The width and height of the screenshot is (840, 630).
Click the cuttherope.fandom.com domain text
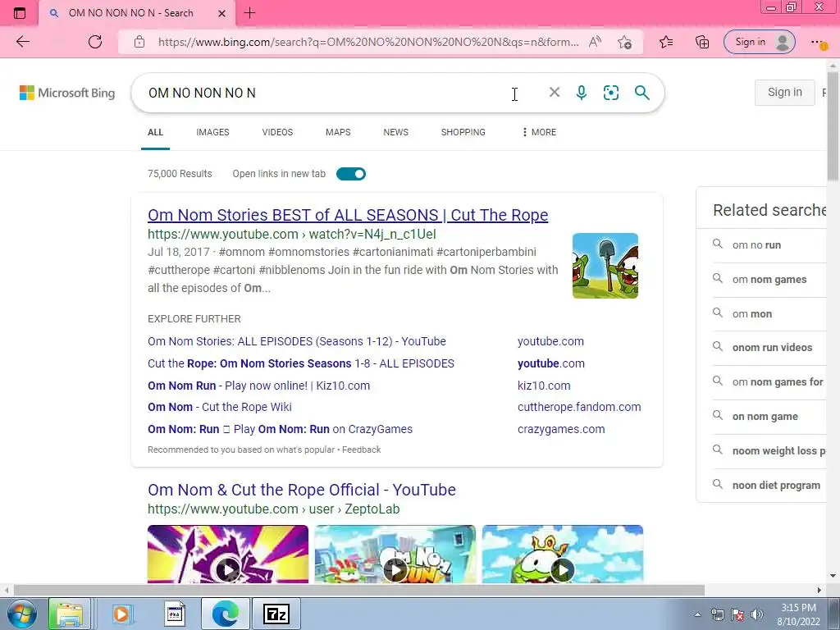579,407
